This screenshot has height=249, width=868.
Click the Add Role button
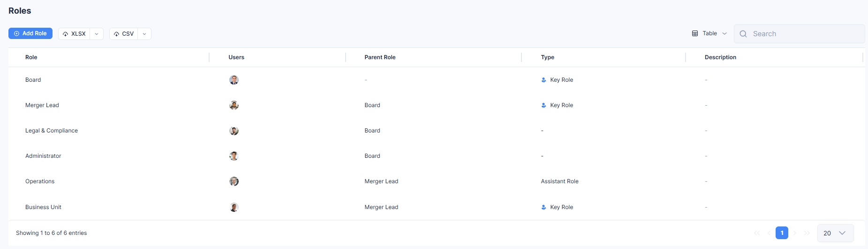click(x=30, y=33)
